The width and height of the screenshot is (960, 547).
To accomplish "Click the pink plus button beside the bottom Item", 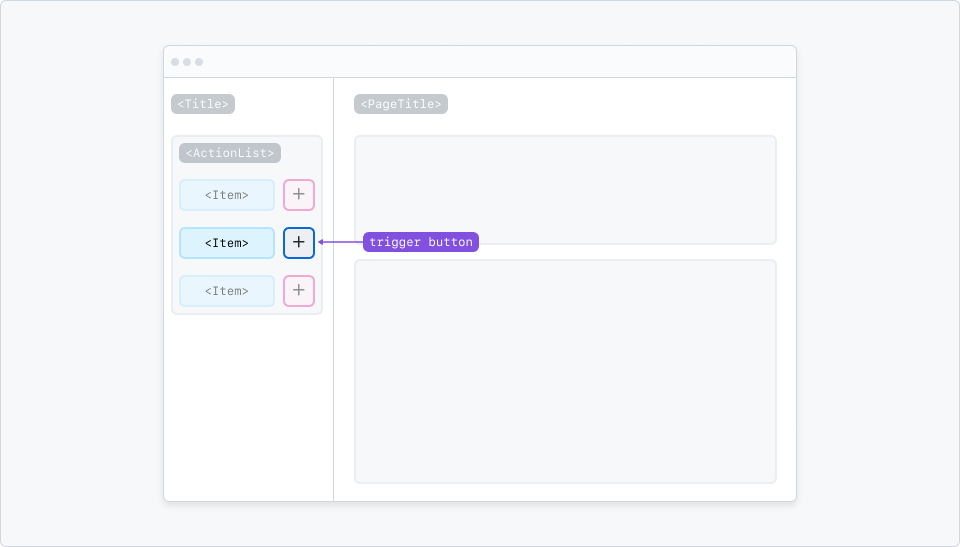I will tap(299, 291).
